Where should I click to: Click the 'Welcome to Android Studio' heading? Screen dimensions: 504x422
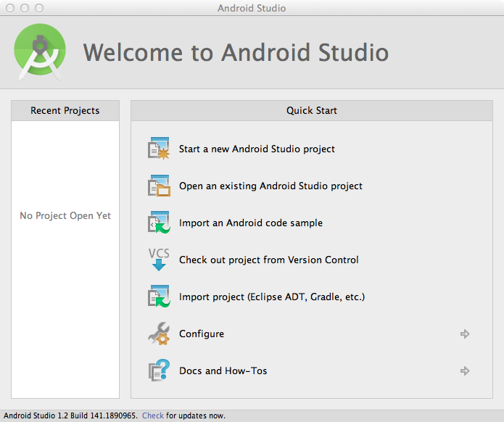click(236, 52)
